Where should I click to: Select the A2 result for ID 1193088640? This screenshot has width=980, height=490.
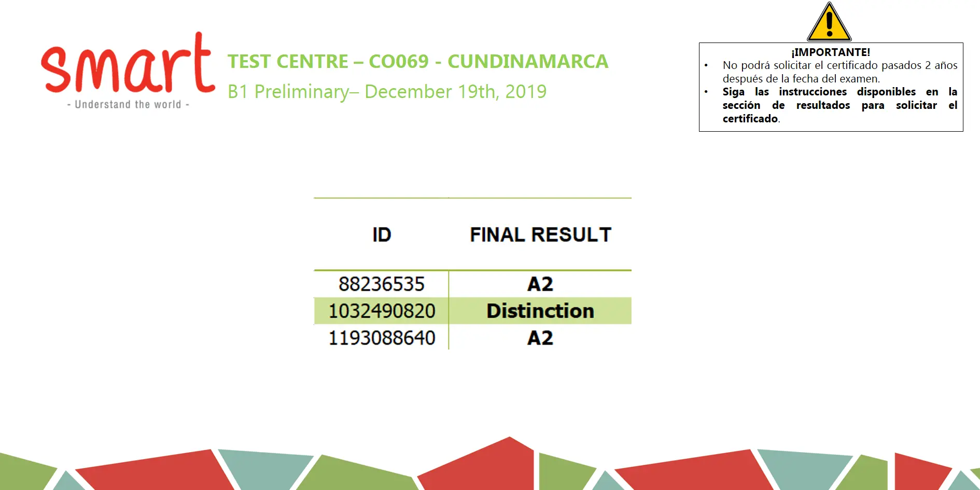click(x=540, y=338)
